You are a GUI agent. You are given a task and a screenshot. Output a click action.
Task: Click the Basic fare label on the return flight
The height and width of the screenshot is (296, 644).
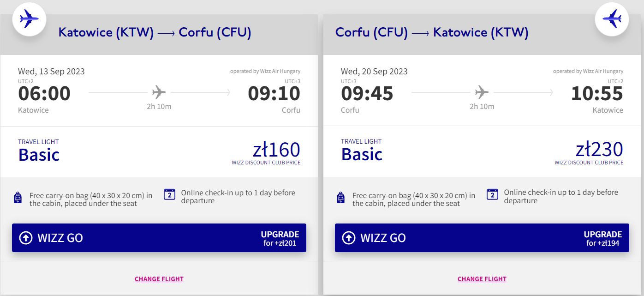[362, 154]
